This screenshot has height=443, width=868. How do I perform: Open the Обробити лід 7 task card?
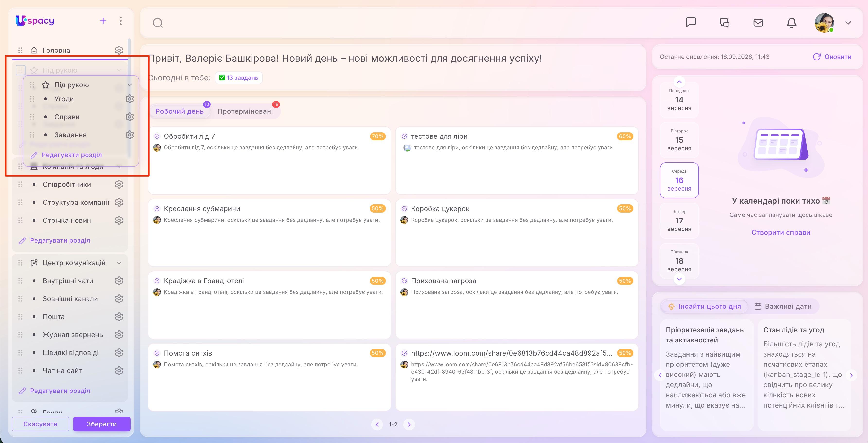[x=269, y=160]
